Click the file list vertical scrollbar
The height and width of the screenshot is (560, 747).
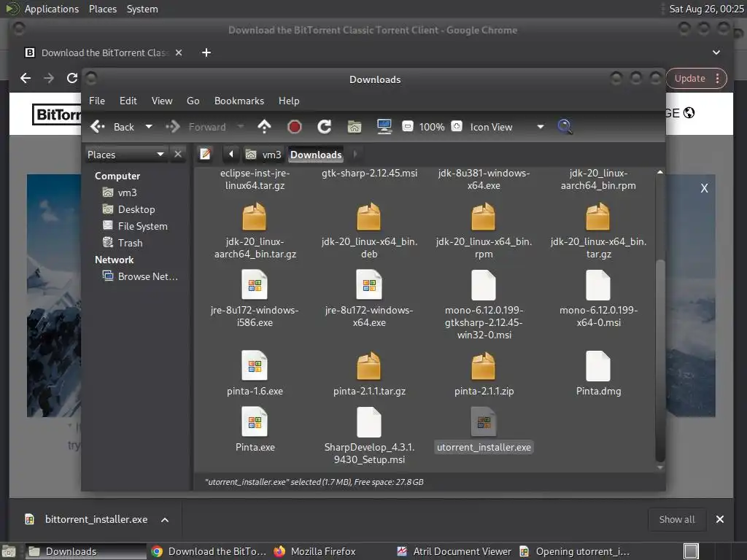(x=659, y=360)
